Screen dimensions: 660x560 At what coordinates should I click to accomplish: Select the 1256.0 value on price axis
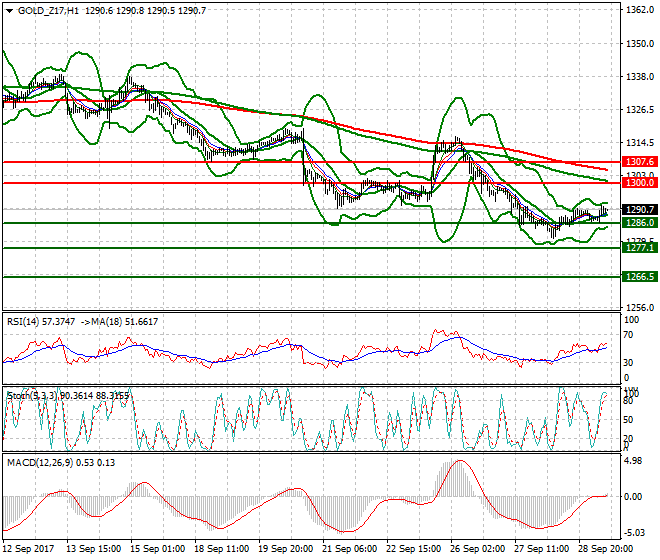click(638, 307)
